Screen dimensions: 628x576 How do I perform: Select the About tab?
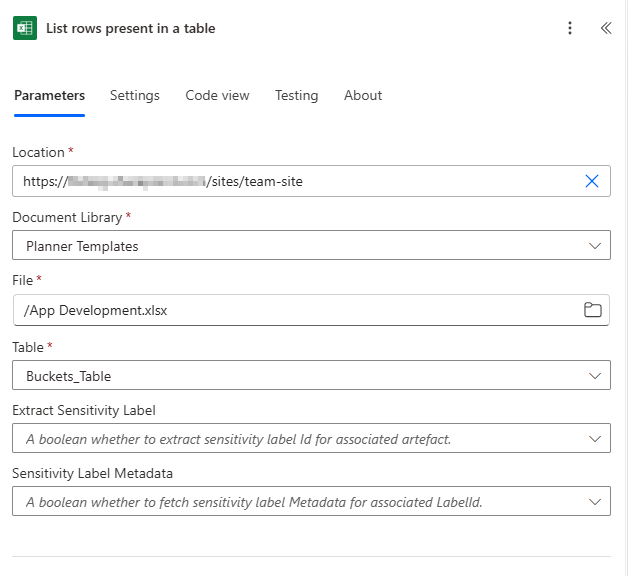pos(363,96)
